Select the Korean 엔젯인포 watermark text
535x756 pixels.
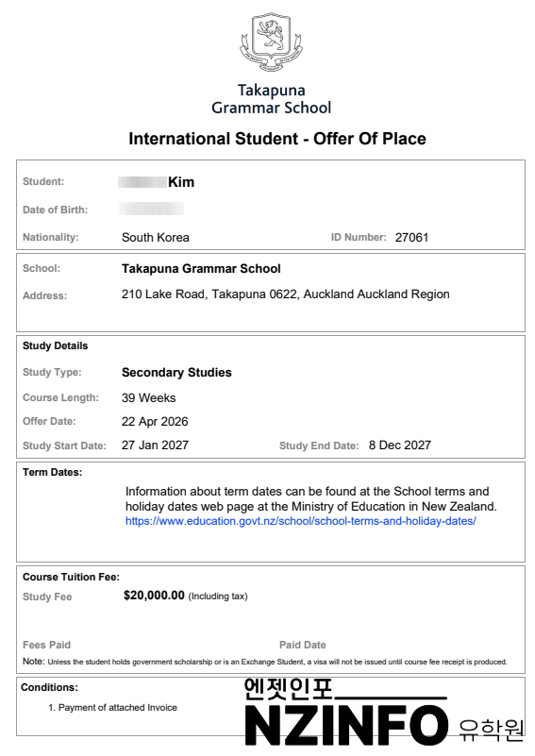click(288, 690)
